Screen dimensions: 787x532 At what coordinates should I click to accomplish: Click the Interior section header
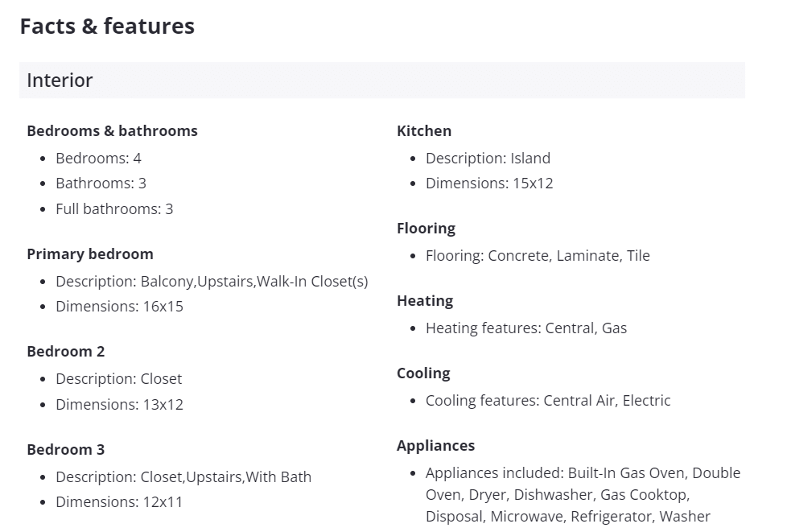coord(60,80)
